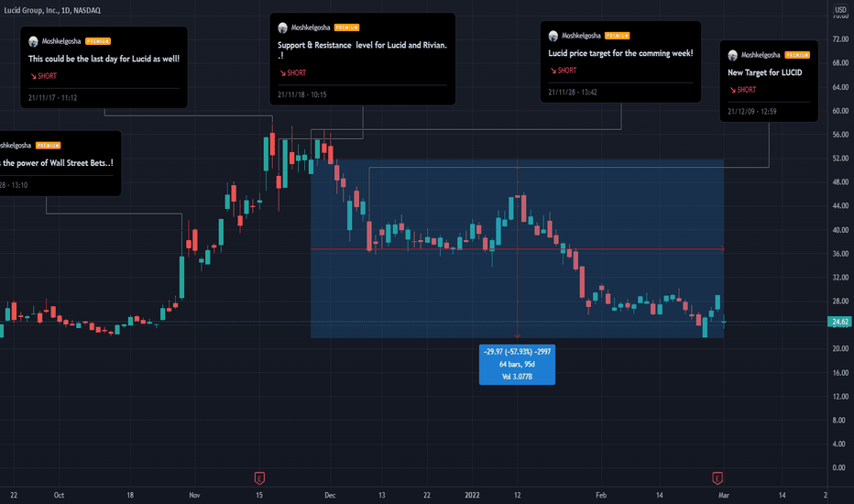The height and width of the screenshot is (504, 854).
Task: Open idea "New Target for LUCID"
Action: pos(765,72)
